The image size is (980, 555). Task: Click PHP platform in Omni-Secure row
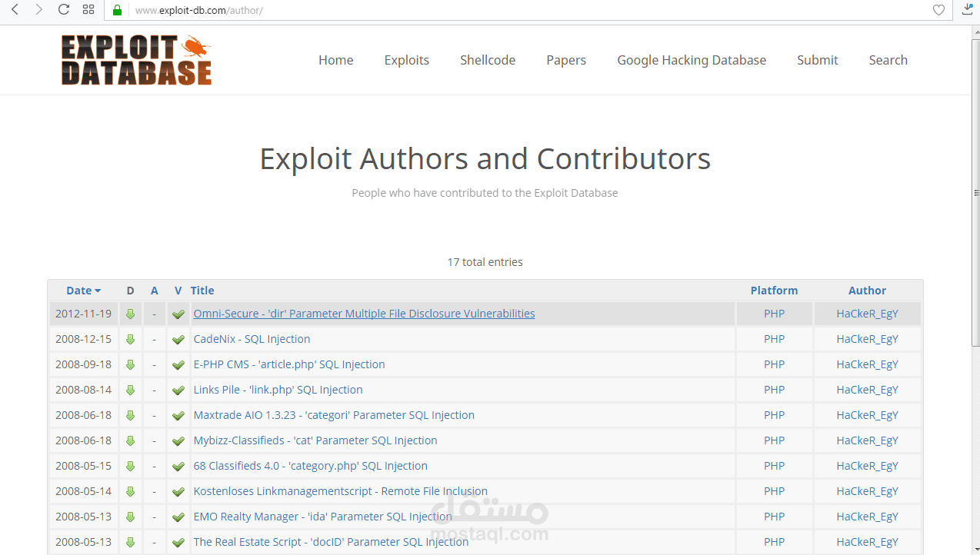coord(774,314)
